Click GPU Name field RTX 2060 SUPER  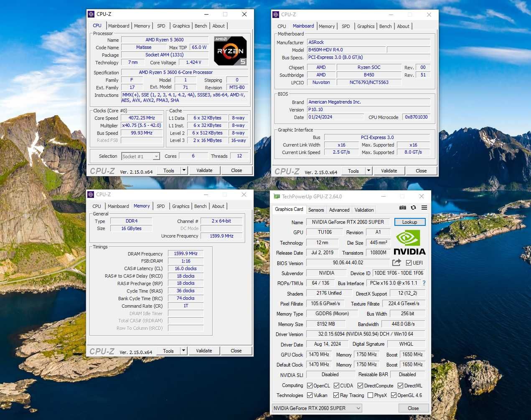click(348, 222)
